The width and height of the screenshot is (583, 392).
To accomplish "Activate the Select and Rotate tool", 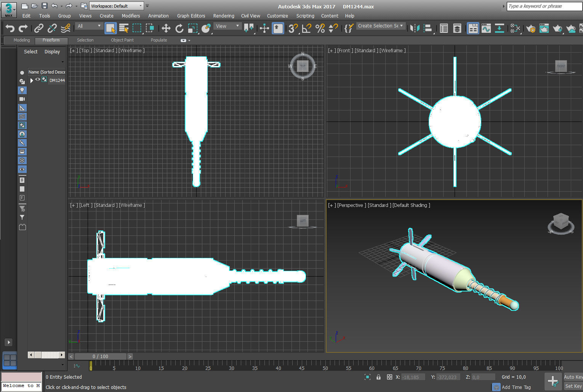I will (x=179, y=28).
